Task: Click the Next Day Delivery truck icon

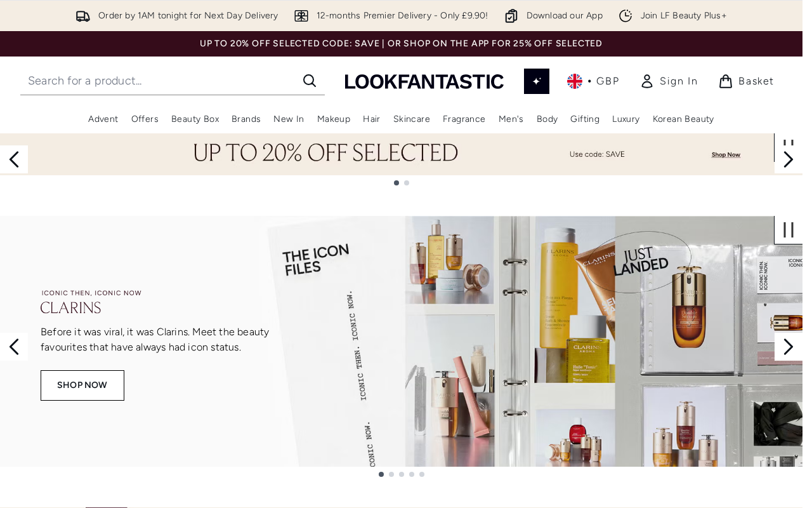Action: tap(83, 16)
